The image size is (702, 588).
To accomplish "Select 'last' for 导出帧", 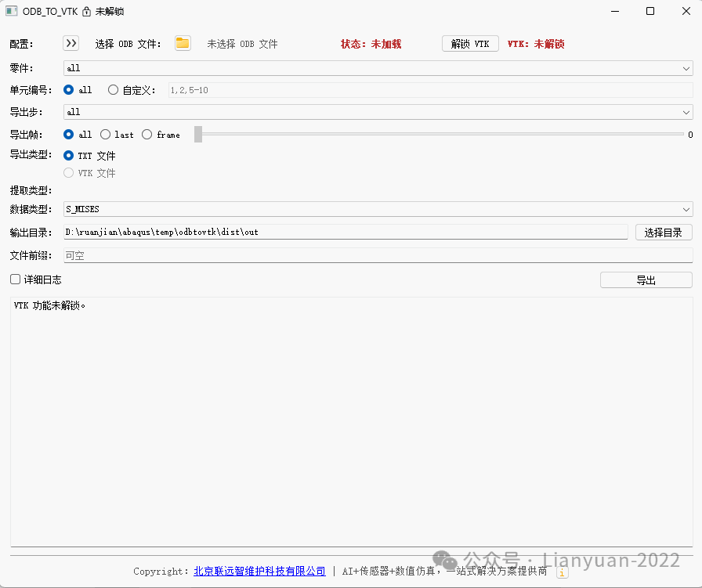I will tap(106, 135).
